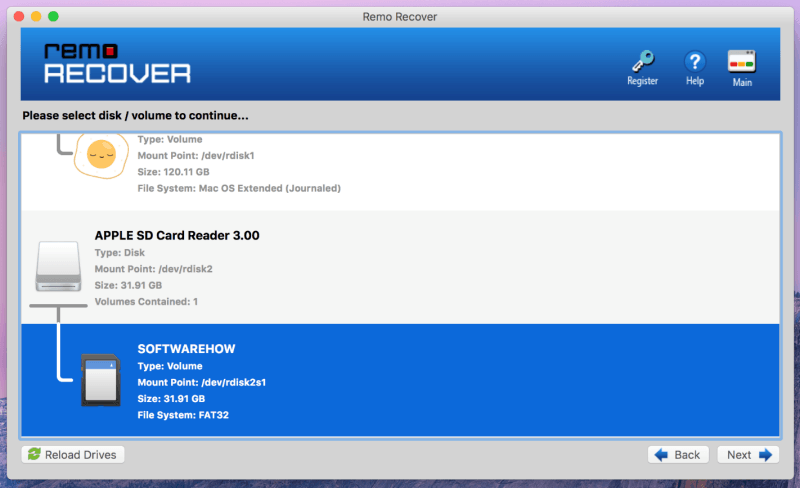800x488 pixels.
Task: Click File System: FAT32 text
Action: 183,415
